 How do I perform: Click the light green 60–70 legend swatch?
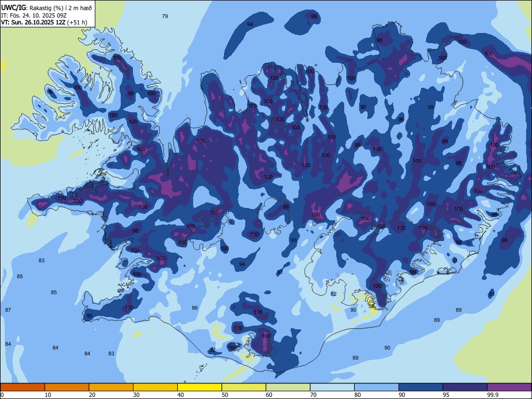(x=288, y=387)
